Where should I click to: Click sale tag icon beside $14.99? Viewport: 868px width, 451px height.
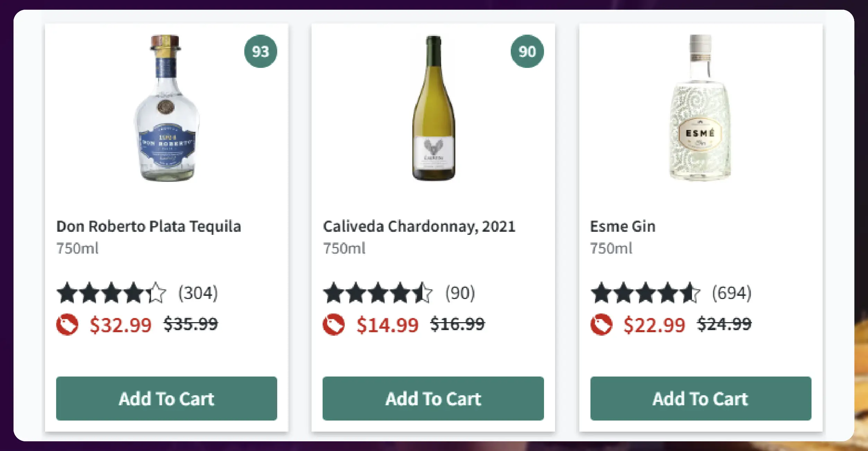click(334, 325)
